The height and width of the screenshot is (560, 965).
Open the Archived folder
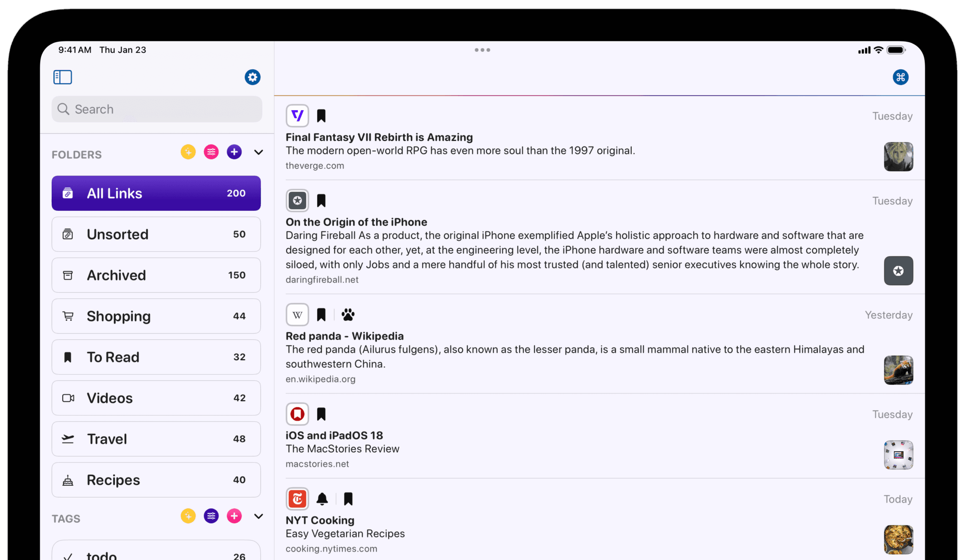point(156,275)
